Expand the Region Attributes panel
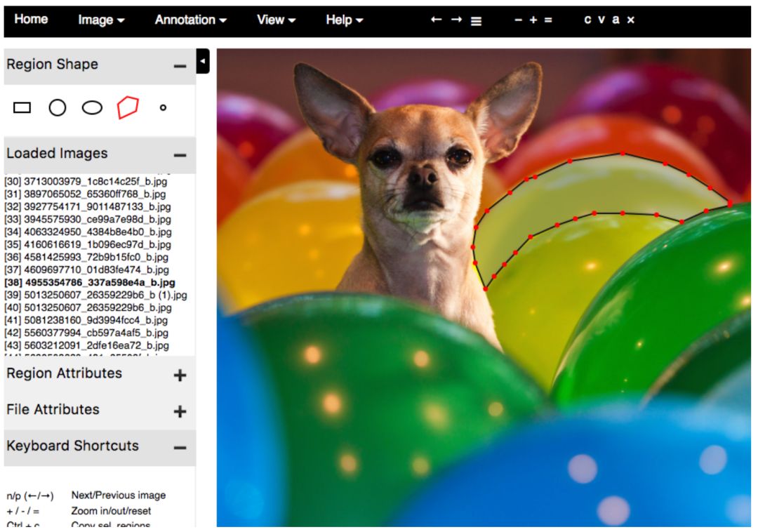 (x=180, y=375)
